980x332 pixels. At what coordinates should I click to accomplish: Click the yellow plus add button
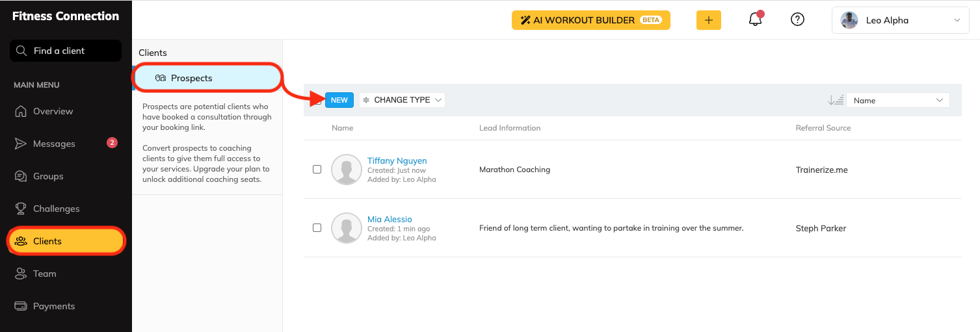click(x=708, y=20)
